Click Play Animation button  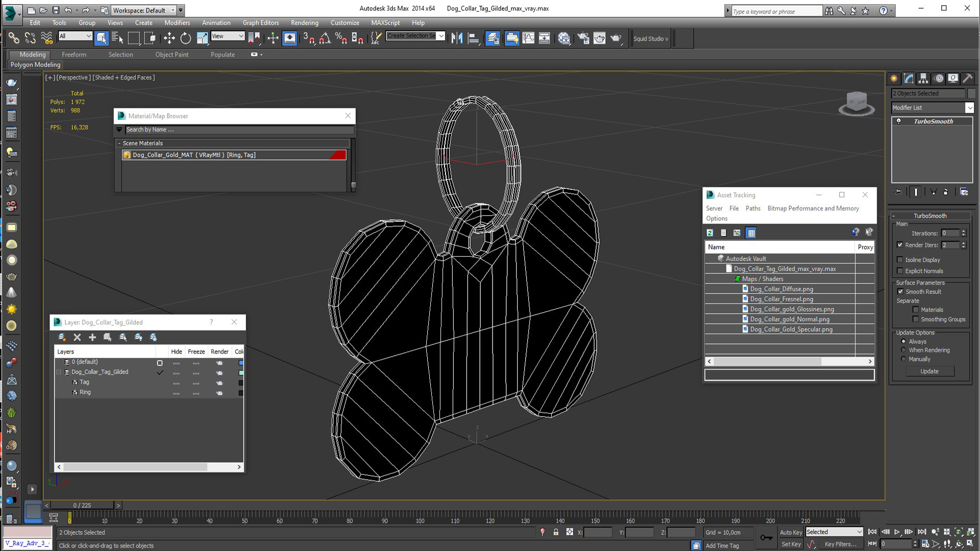tap(897, 532)
